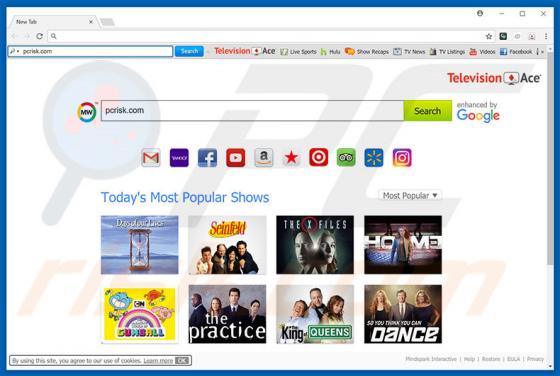Open the Chrome three-dot menu
The height and width of the screenshot is (376, 560).
point(546,36)
